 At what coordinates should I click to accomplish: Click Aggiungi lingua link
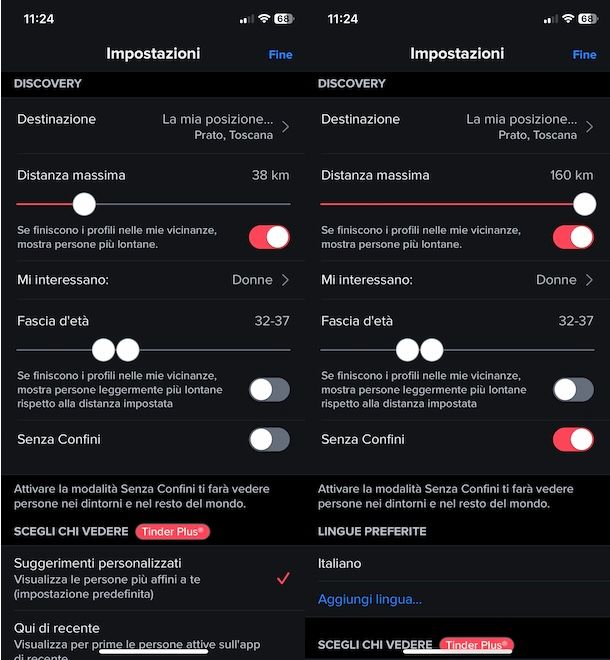pos(370,599)
